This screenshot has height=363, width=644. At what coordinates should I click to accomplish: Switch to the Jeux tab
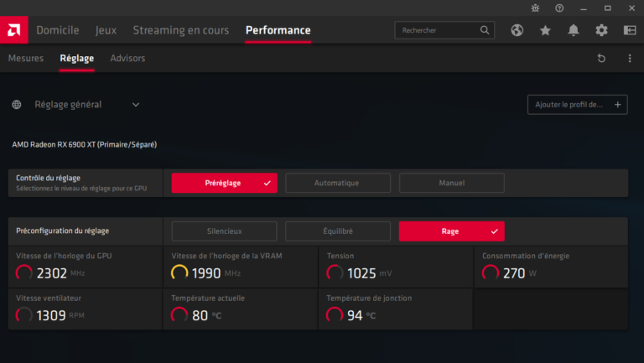pyautogui.click(x=106, y=30)
